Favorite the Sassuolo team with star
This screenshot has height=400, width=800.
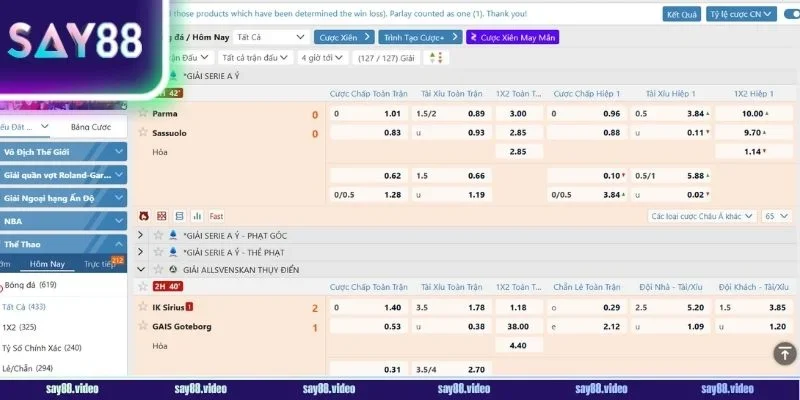click(x=143, y=132)
